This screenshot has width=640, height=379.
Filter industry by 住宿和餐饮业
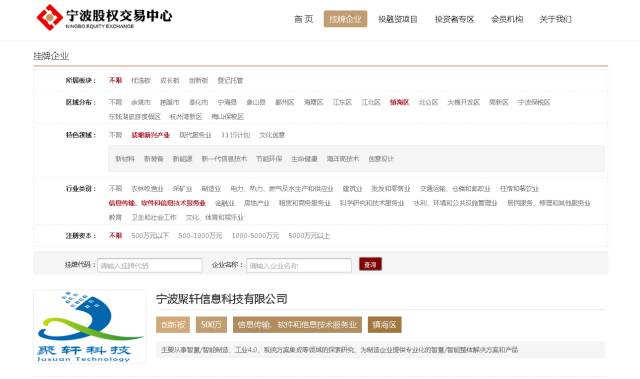pyautogui.click(x=519, y=188)
